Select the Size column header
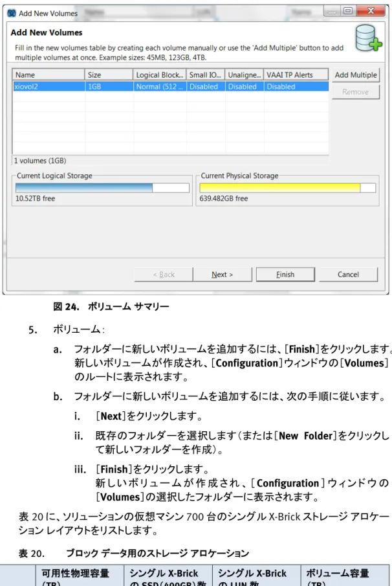 click(x=109, y=74)
